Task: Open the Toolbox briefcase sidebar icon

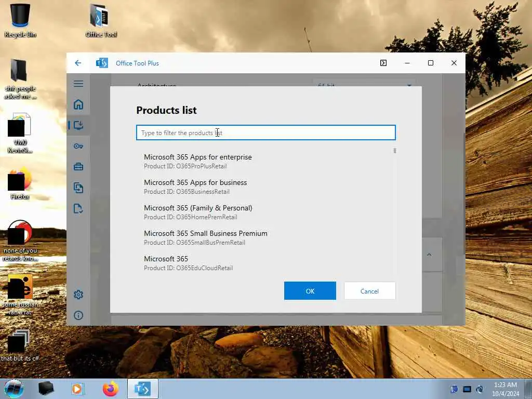Action: (78, 167)
